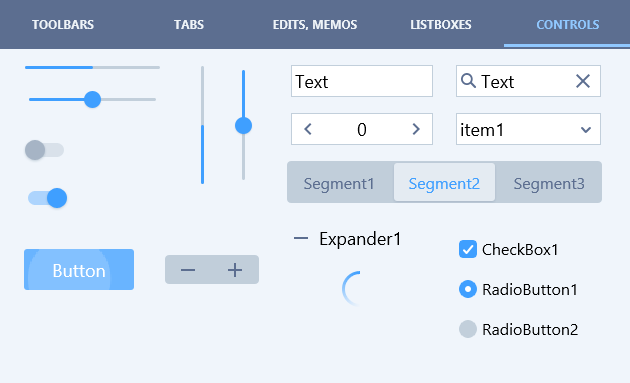The height and width of the screenshot is (383, 630).
Task: Collapse Expander1 using the dash icon
Action: point(301,238)
